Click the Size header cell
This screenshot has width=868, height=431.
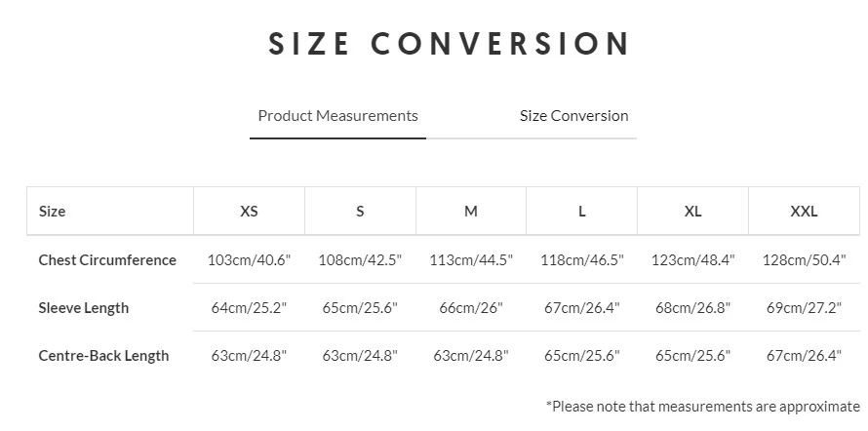53,212
